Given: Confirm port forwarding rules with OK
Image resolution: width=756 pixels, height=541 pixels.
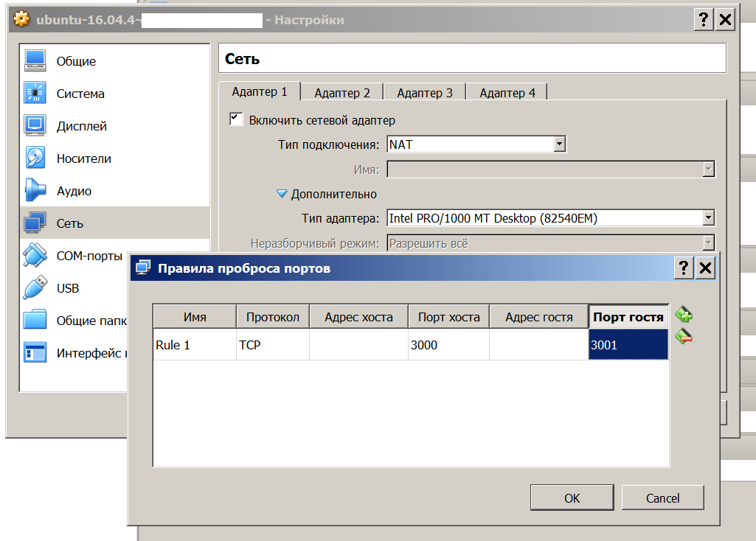Looking at the screenshot, I should [572, 498].
